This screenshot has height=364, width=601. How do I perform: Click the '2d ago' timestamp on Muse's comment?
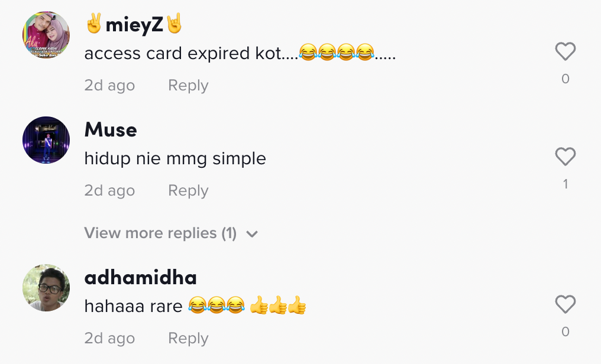point(109,191)
